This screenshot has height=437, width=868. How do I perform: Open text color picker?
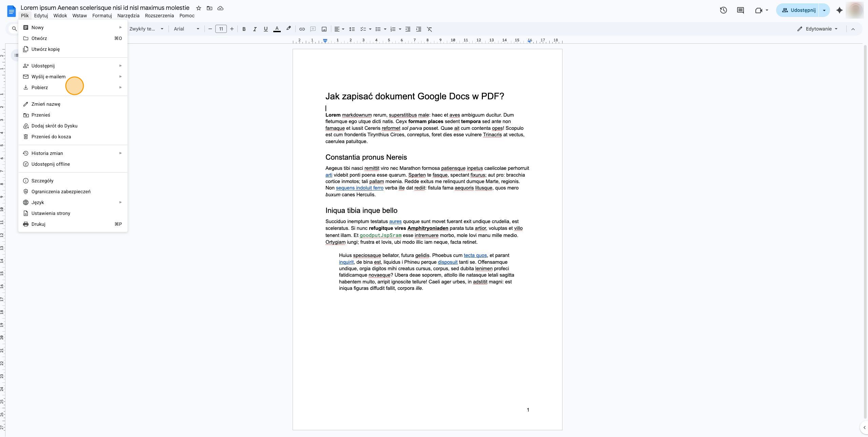(x=277, y=29)
